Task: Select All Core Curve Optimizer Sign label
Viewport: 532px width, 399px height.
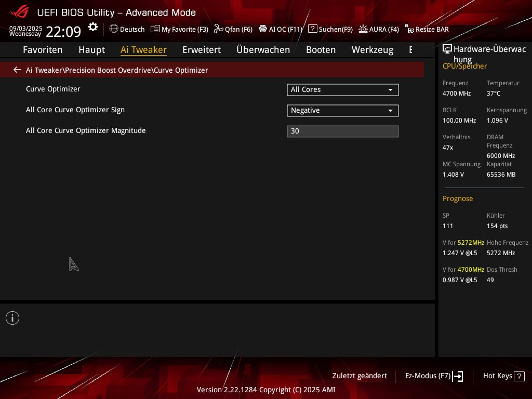Action: (75, 110)
